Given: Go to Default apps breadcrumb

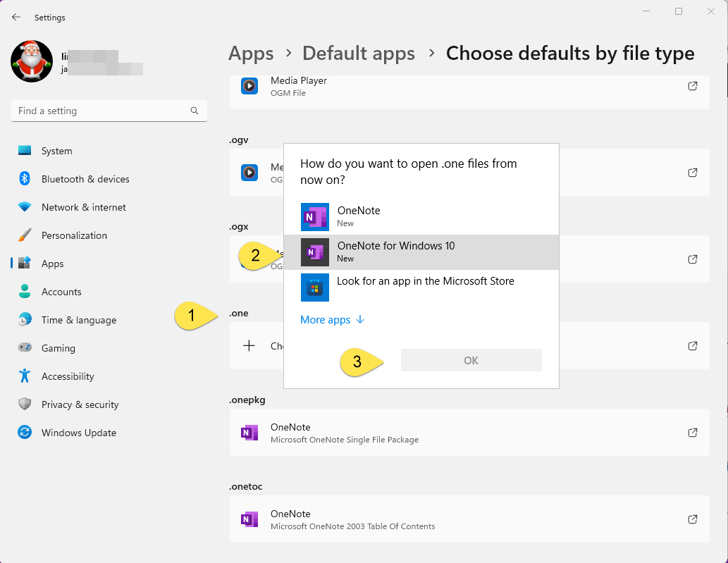Looking at the screenshot, I should point(358,54).
